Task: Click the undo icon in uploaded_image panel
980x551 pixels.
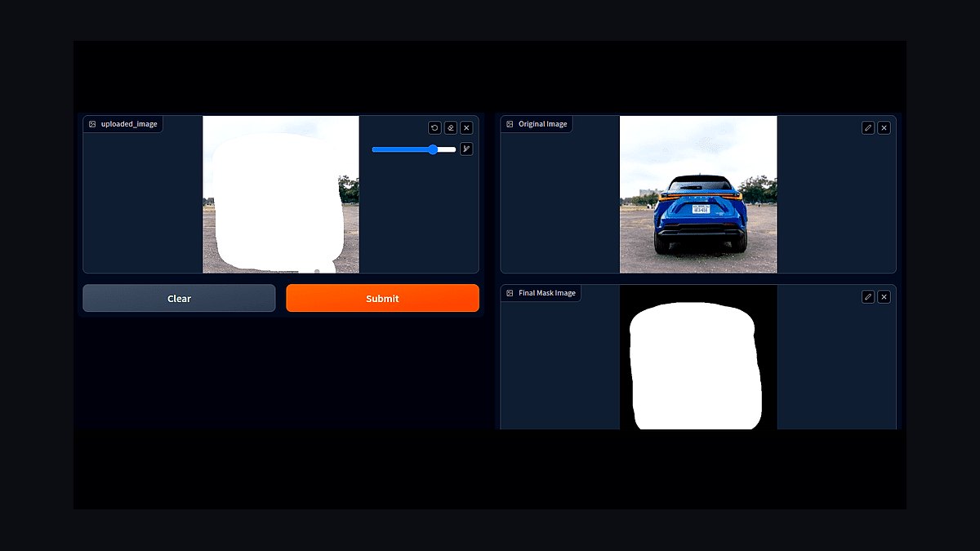Action: click(434, 127)
